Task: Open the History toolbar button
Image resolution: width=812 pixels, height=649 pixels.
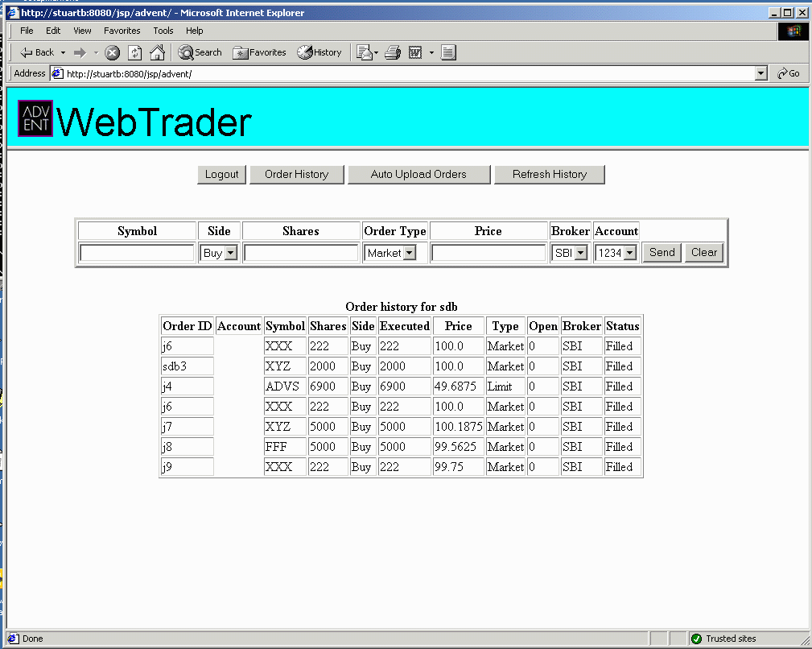Action: [319, 52]
